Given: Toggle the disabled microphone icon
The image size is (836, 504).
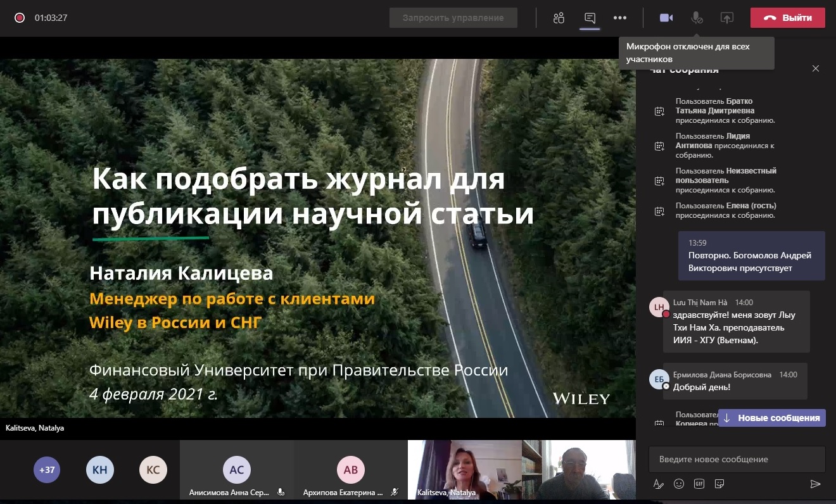Looking at the screenshot, I should [697, 18].
